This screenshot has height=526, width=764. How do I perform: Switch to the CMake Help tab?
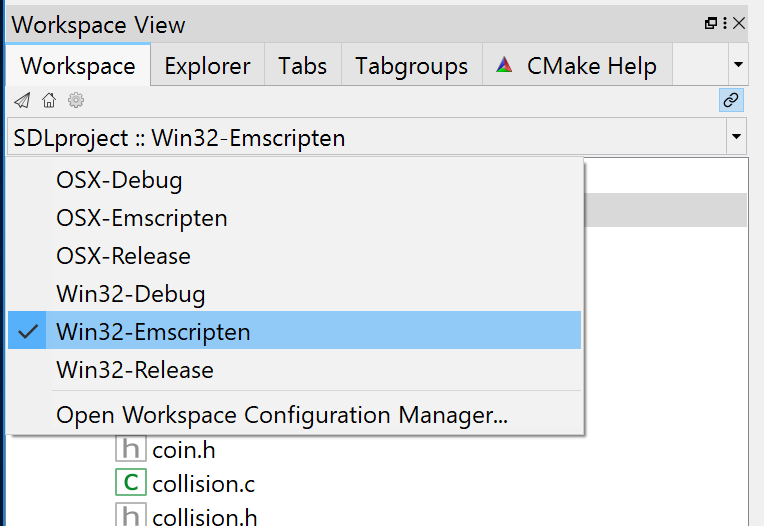click(x=577, y=65)
